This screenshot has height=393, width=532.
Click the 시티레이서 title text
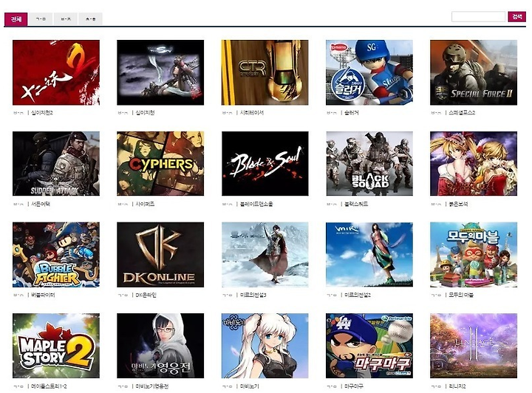(x=252, y=112)
